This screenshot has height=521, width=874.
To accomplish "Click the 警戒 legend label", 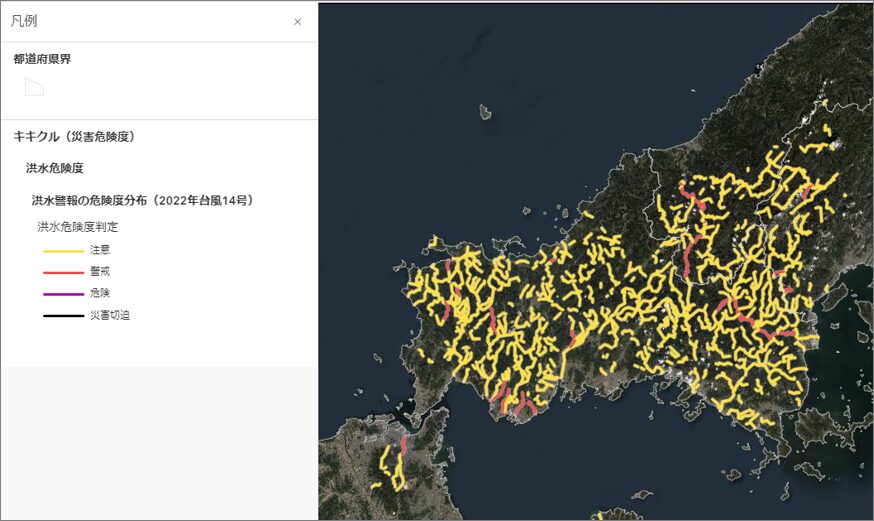I will 100,271.
